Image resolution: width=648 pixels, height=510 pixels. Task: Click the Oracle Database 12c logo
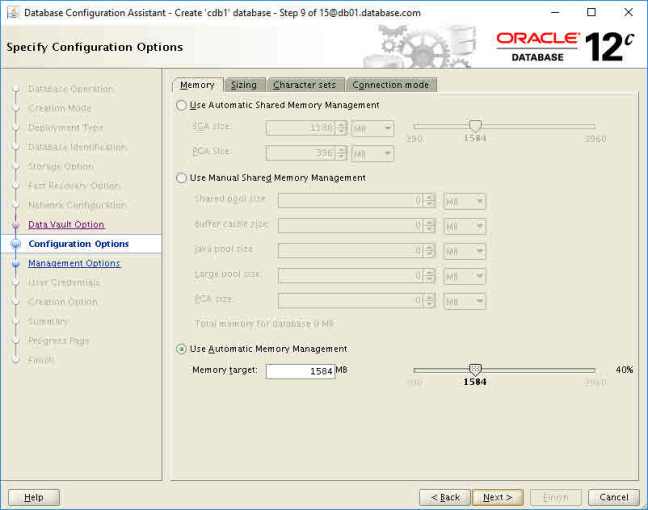point(564,45)
